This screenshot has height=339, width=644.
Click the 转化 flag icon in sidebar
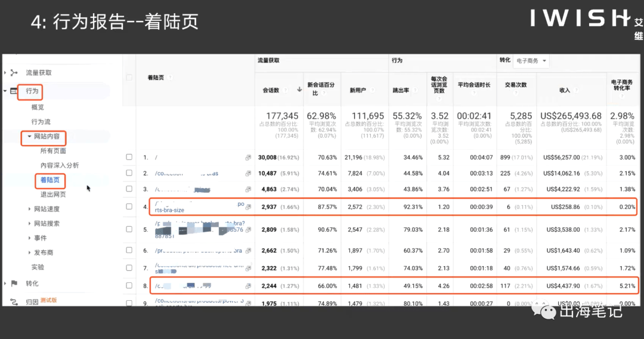[14, 283]
